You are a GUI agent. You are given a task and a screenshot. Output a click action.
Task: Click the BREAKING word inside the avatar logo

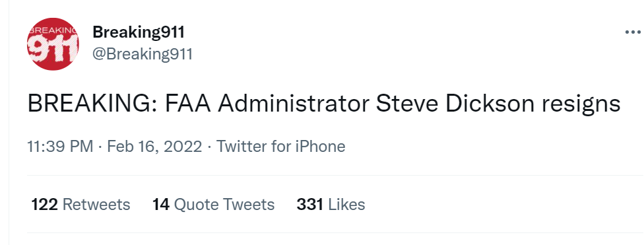click(53, 30)
